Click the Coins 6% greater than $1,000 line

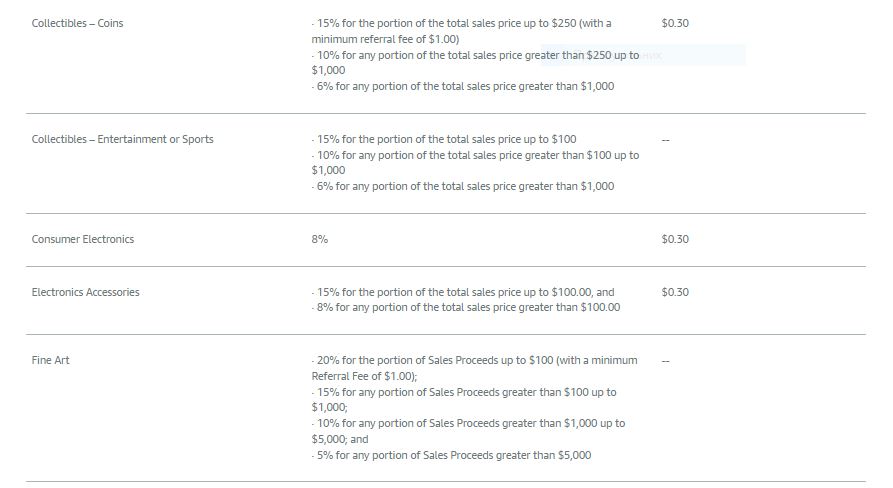(463, 87)
